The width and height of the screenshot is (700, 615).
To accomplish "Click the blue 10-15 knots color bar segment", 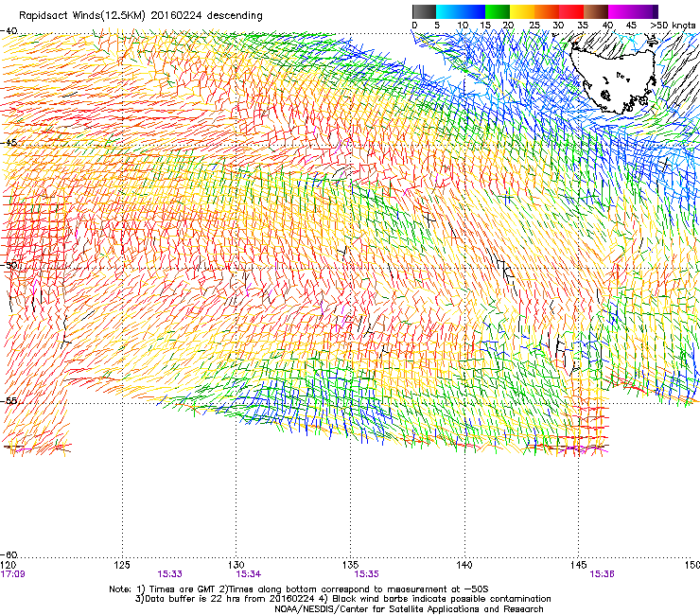I will 473,11.
